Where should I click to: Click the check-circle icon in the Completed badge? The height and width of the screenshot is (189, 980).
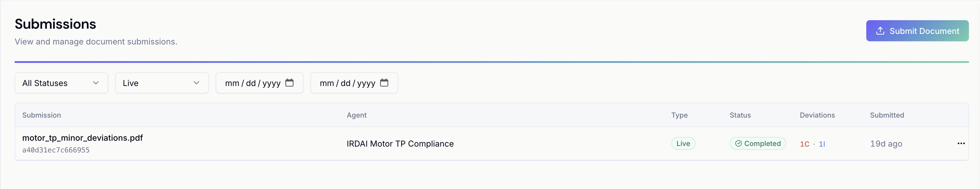[739, 144]
